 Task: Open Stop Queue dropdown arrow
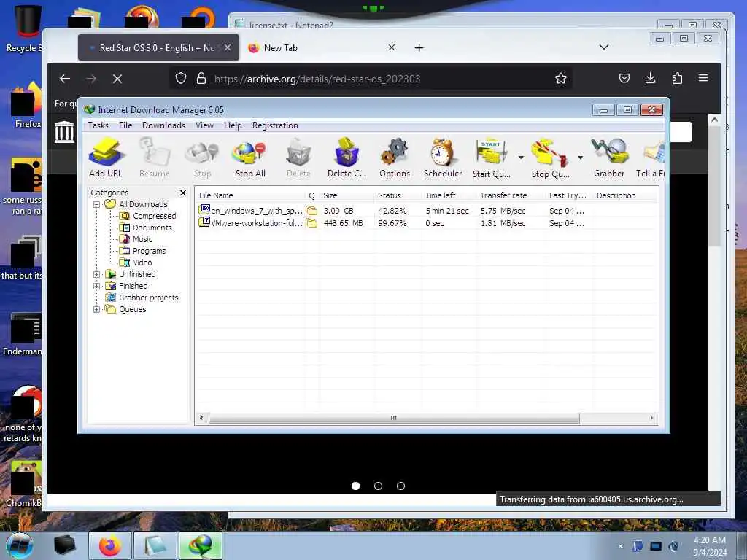(x=580, y=157)
